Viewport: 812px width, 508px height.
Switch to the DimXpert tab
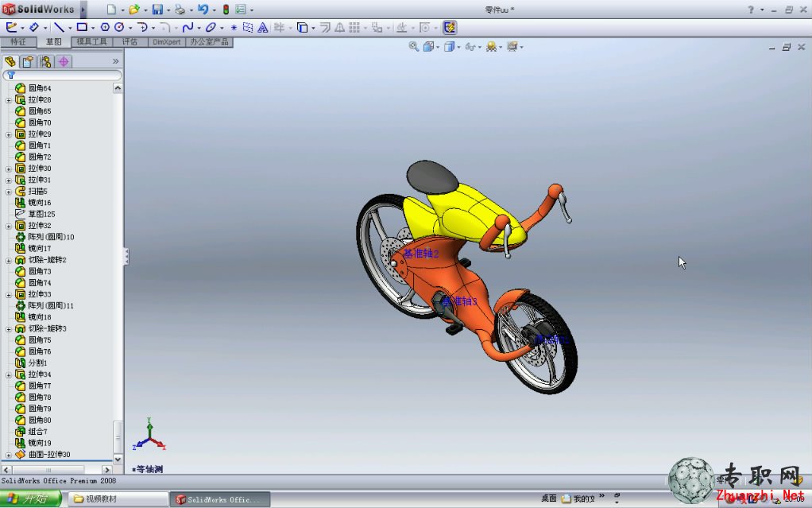pos(167,42)
